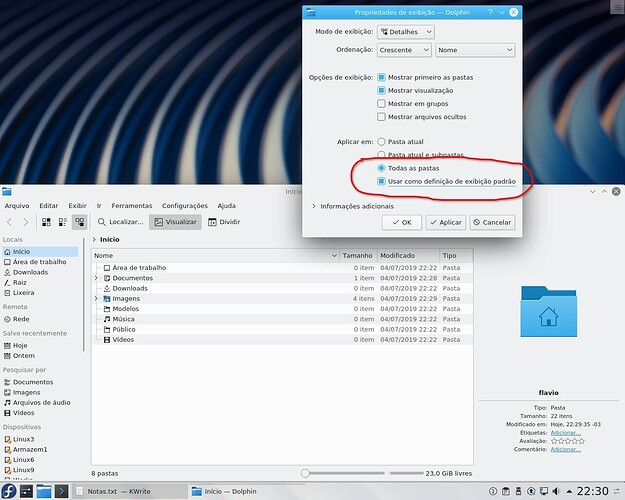Image resolution: width=625 pixels, height=500 pixels.
Task: Select details view mode toolbar icon
Action: coord(79,222)
